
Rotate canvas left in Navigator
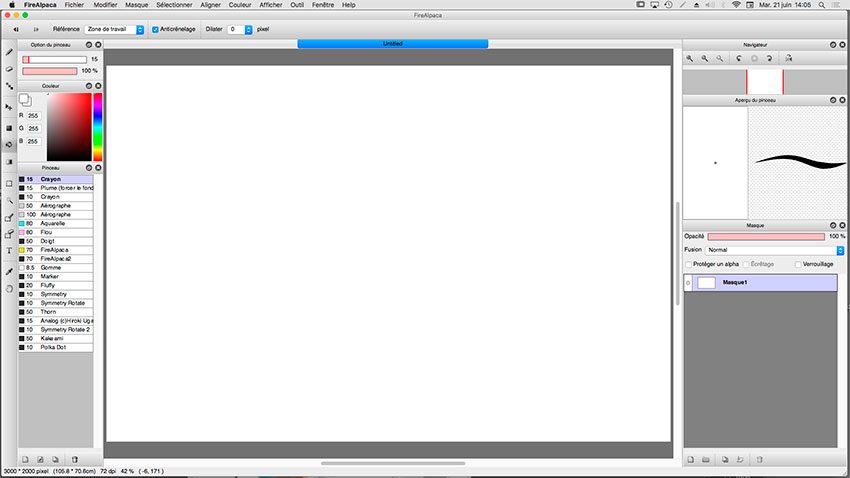(739, 59)
